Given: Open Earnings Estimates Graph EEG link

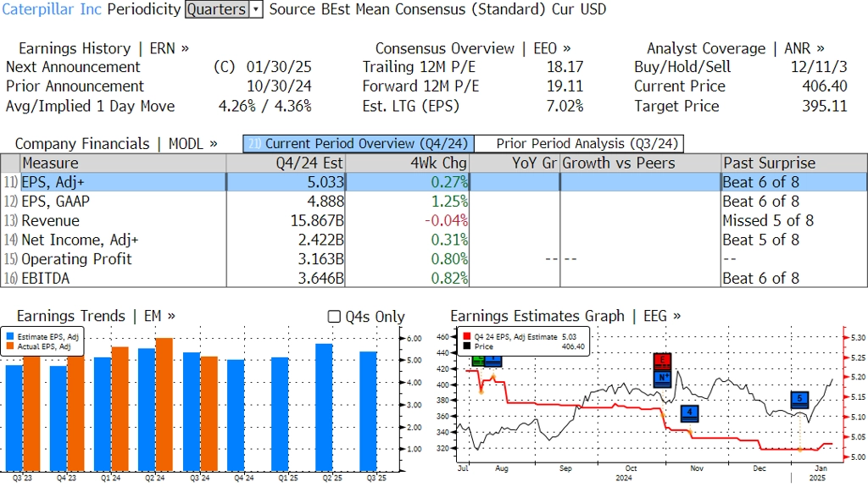Looking at the screenshot, I should pos(565,316).
